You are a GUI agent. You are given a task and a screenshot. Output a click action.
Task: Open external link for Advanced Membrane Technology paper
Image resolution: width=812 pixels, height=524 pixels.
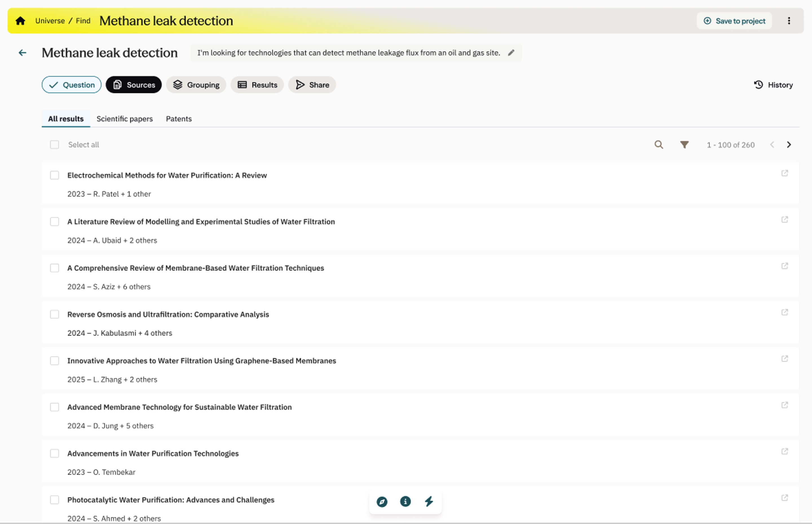tap(784, 405)
